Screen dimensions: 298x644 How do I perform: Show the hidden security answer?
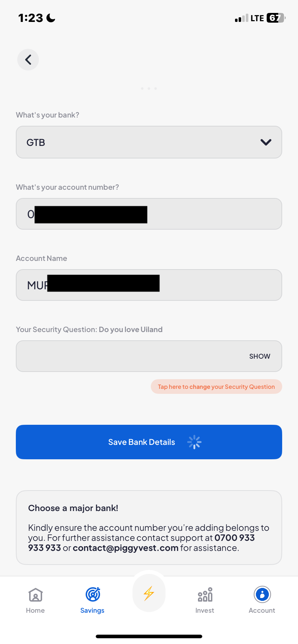click(259, 356)
